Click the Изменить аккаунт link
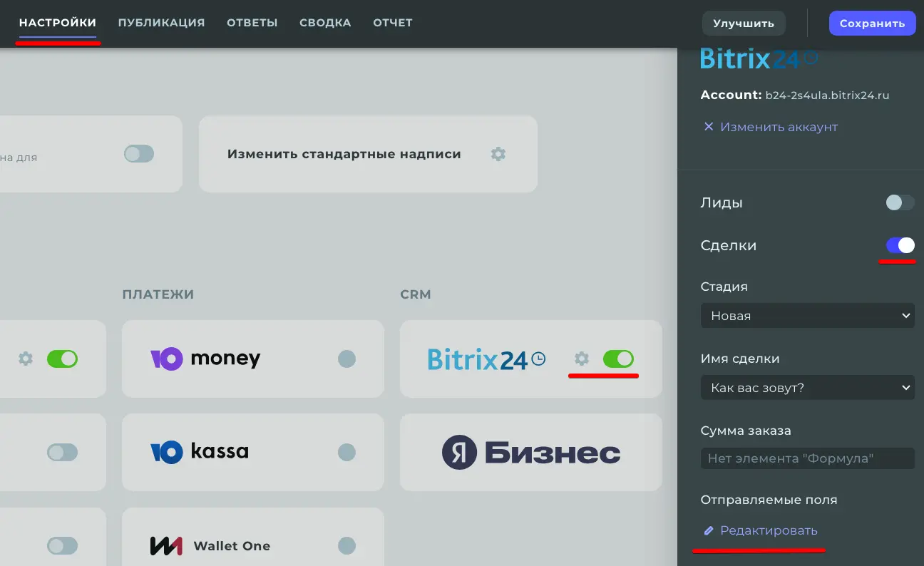Viewport: 924px width, 566px height. tap(770, 127)
